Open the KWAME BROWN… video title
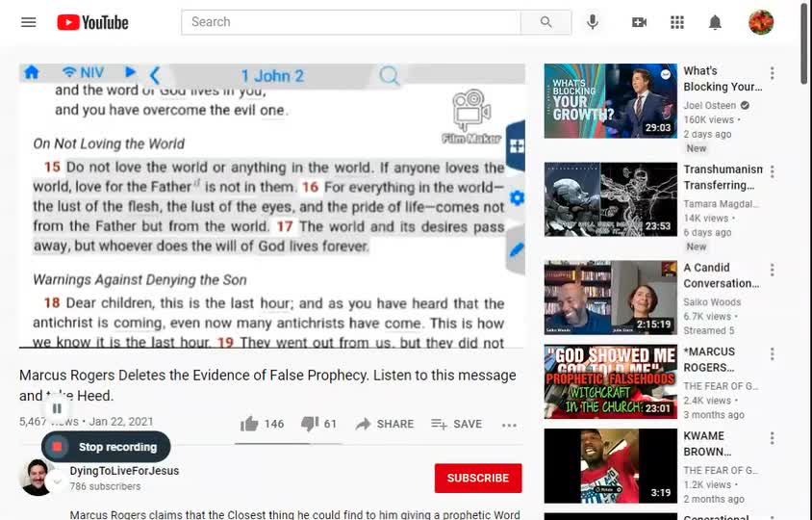Viewport: 812px width, 520px height. [707, 444]
